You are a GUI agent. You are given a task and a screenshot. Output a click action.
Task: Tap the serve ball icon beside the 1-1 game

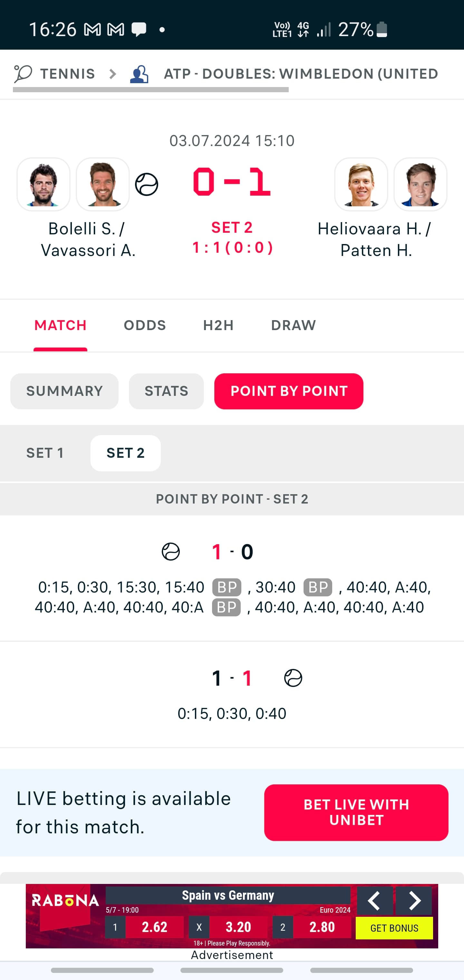293,678
